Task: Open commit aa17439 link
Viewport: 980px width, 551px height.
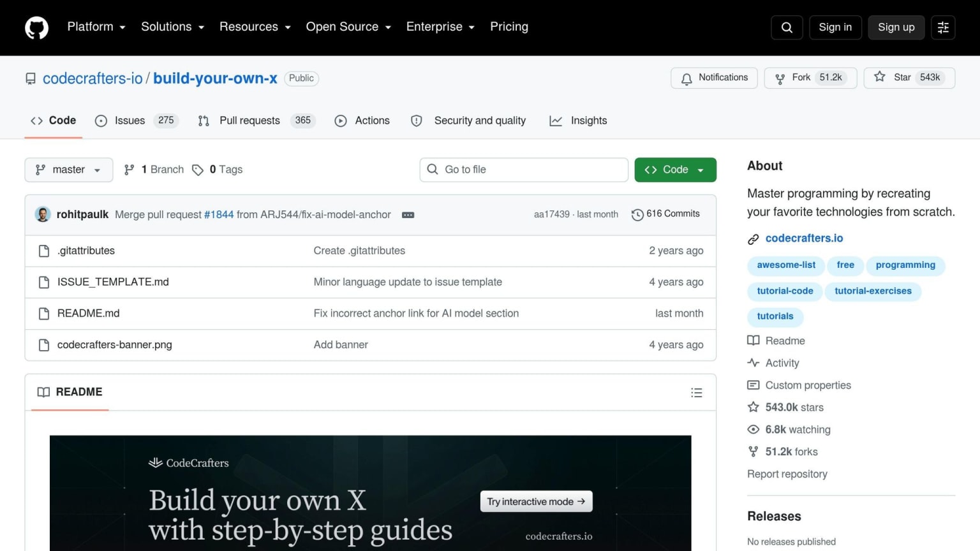Action: (x=551, y=214)
